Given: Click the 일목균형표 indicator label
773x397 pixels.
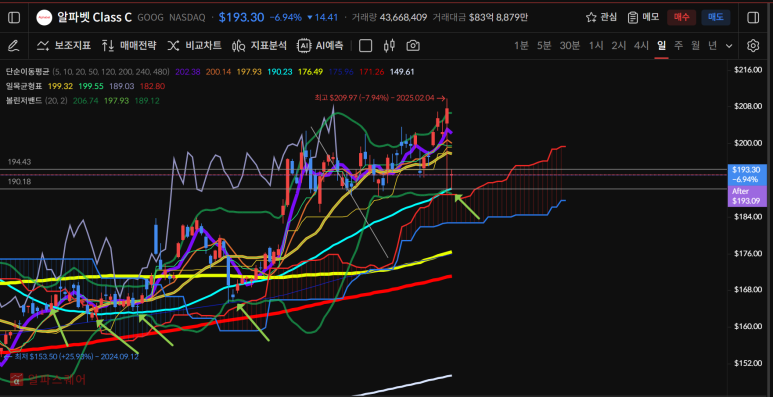Looking at the screenshot, I should point(24,86).
